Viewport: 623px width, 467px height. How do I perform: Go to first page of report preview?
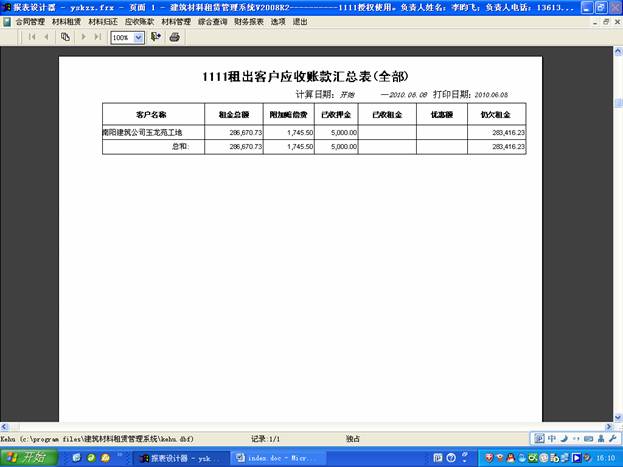pyautogui.click(x=32, y=37)
